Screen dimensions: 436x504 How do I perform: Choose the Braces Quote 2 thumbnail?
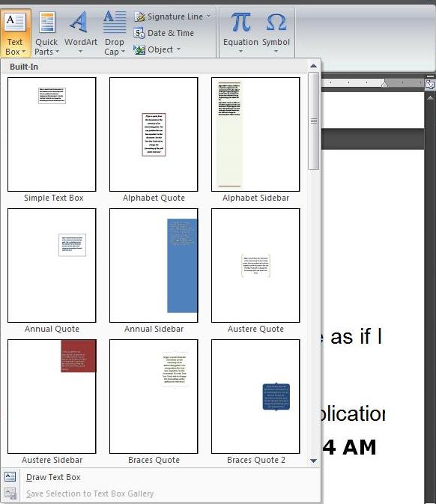[x=255, y=396]
